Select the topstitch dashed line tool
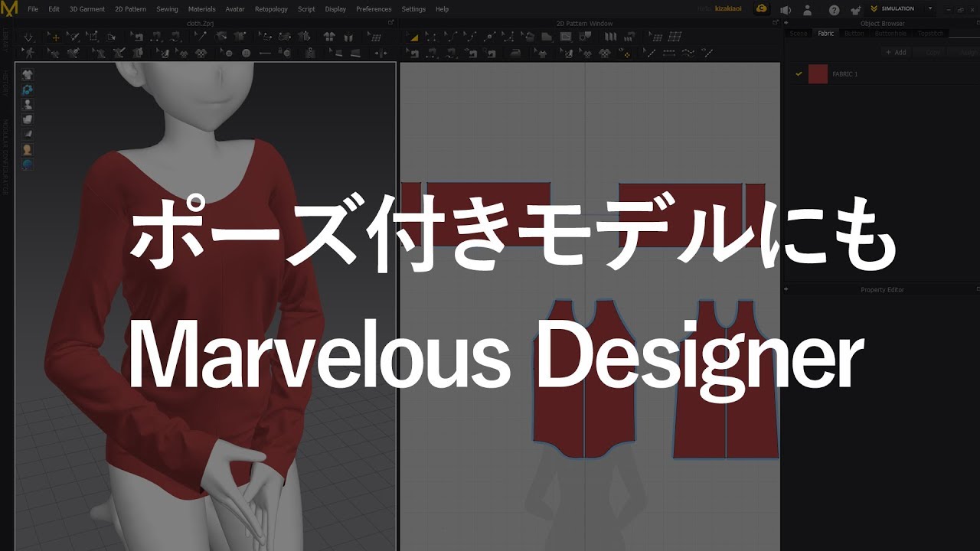 pyautogui.click(x=668, y=54)
